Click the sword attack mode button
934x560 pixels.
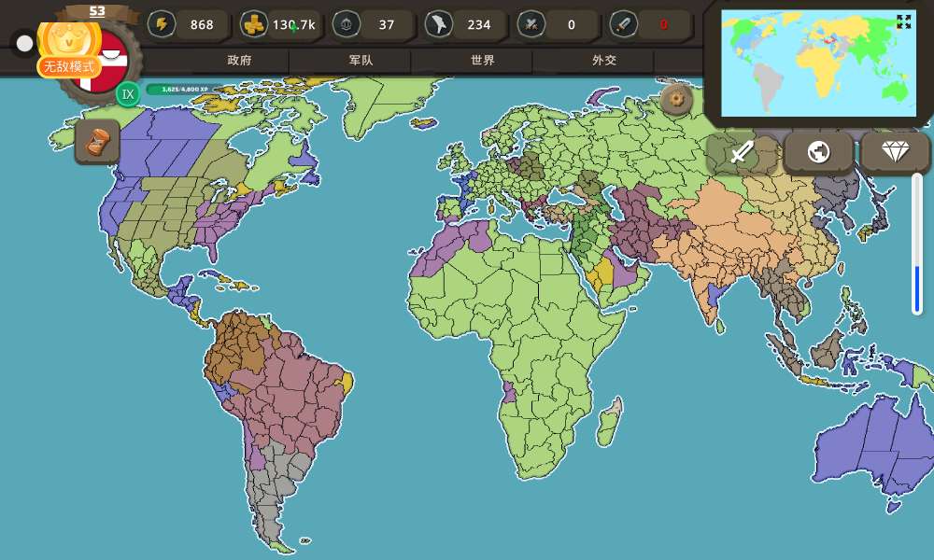pyautogui.click(x=742, y=152)
